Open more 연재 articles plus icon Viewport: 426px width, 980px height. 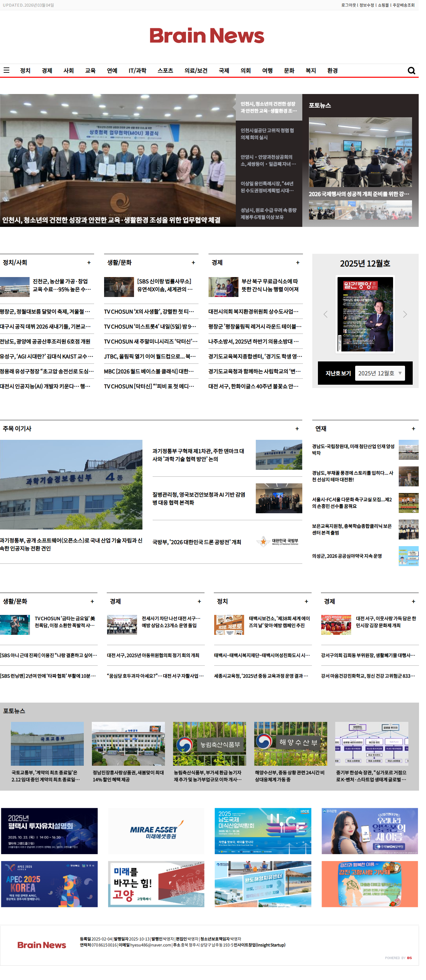pyautogui.click(x=420, y=436)
